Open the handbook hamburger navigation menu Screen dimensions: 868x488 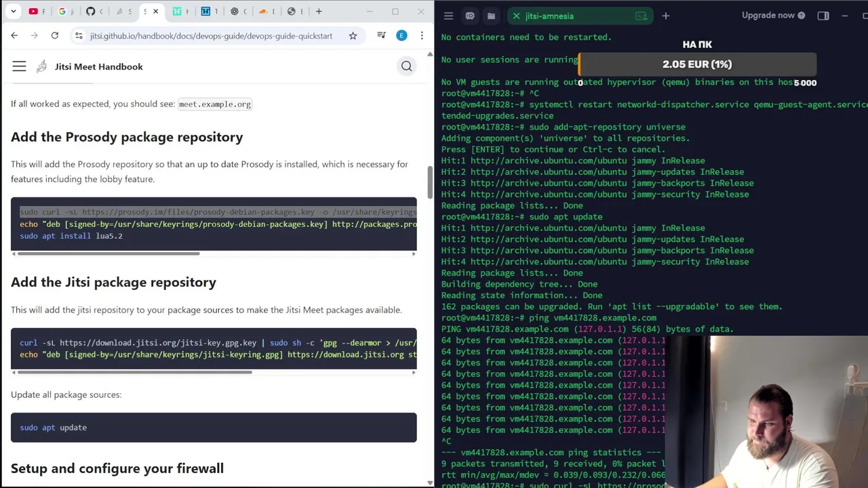click(x=19, y=66)
